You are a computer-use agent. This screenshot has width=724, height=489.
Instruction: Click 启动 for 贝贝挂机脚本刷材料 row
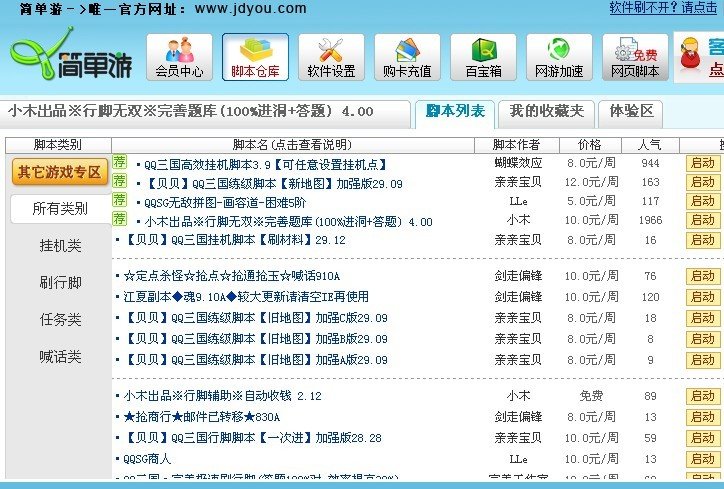click(703, 240)
